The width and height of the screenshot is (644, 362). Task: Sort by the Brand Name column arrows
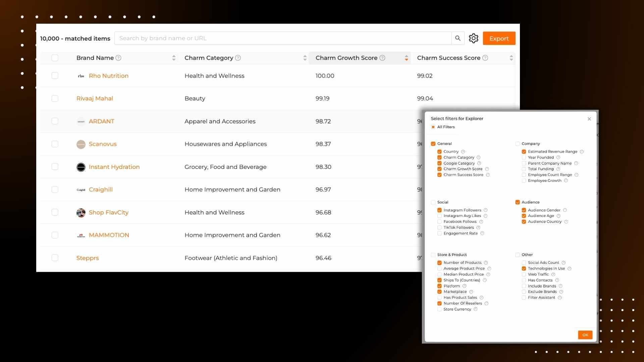click(174, 58)
